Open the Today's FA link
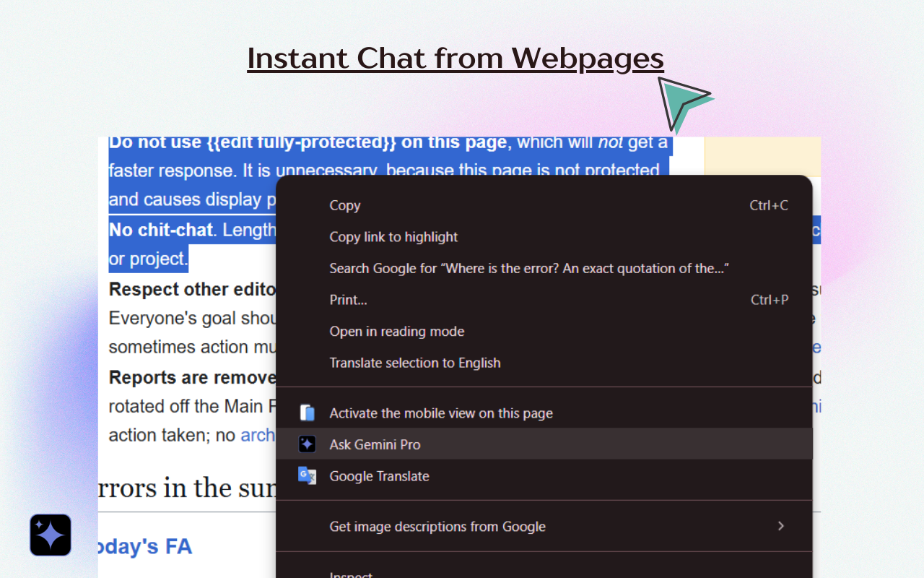This screenshot has width=924, height=578. click(145, 547)
